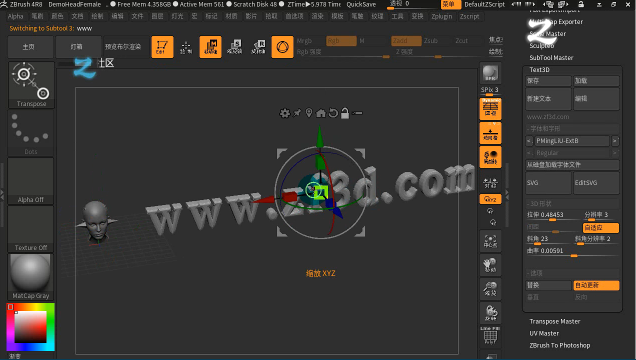Toggle the Rgb channel button
636x360 pixels.
coord(341,41)
